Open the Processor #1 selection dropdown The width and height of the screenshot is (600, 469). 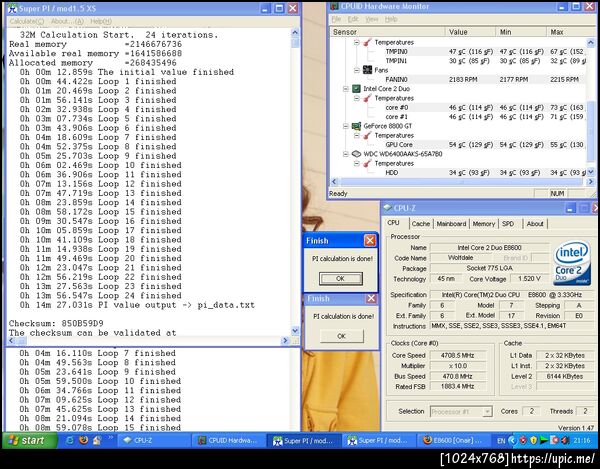[487, 412]
